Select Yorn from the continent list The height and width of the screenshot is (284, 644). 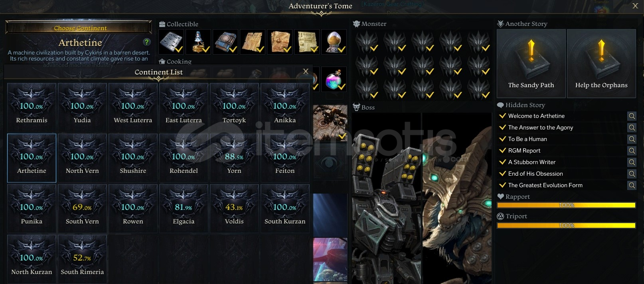click(234, 158)
